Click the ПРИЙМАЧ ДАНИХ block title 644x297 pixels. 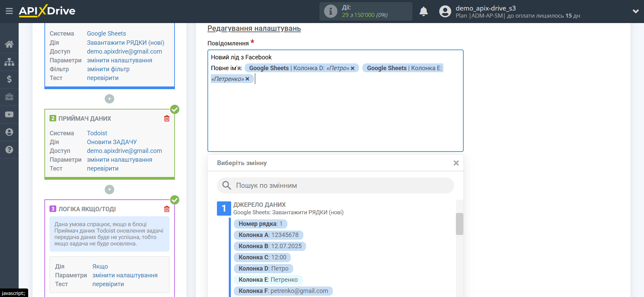[x=85, y=119]
